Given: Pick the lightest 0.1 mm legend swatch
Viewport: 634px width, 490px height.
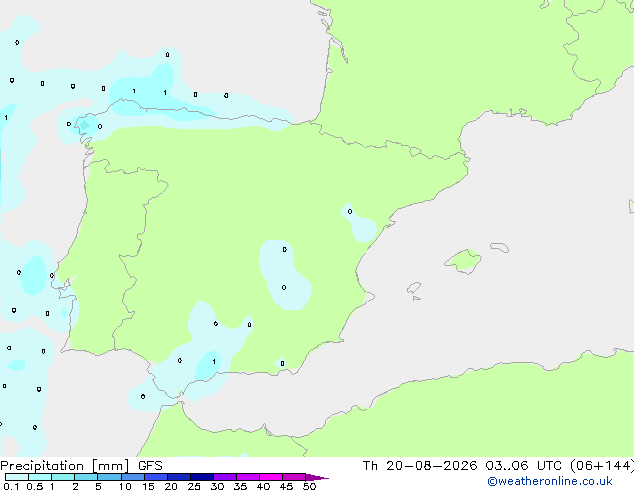Looking at the screenshot, I should [x=17, y=477].
